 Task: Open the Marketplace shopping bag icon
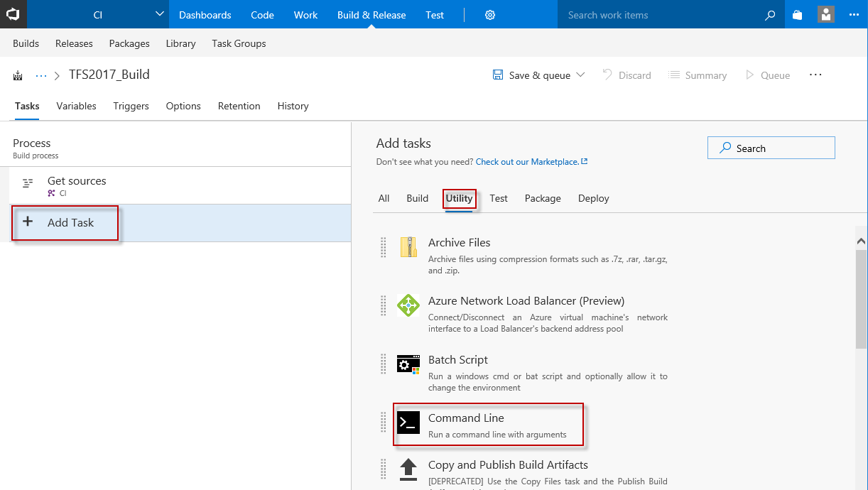point(797,15)
